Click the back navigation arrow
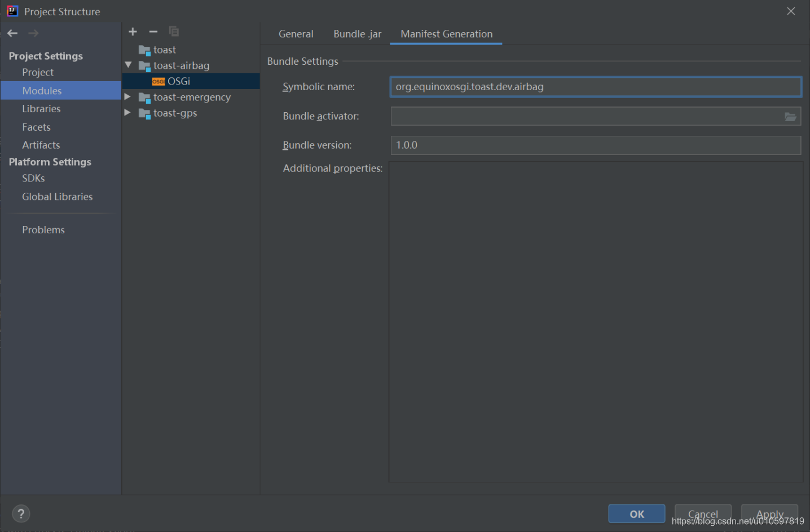 click(x=12, y=33)
